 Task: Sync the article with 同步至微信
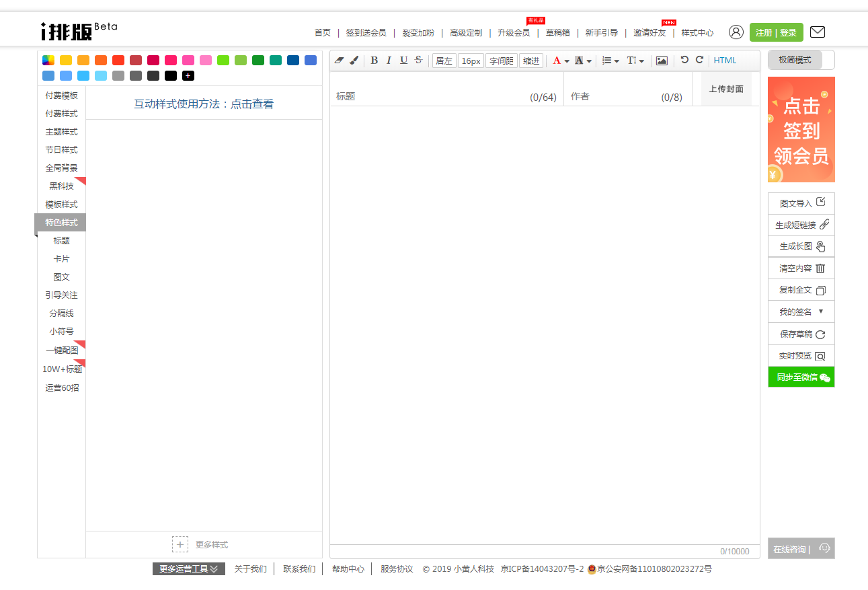click(801, 377)
